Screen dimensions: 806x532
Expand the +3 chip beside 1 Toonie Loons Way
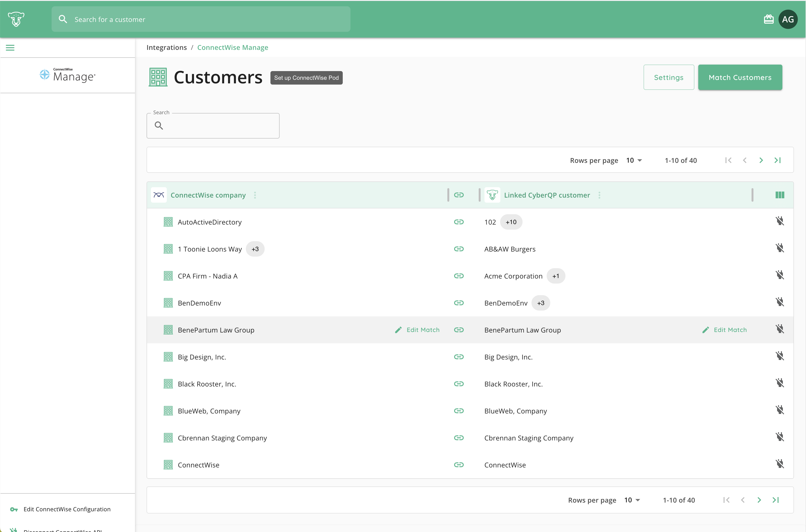click(255, 249)
